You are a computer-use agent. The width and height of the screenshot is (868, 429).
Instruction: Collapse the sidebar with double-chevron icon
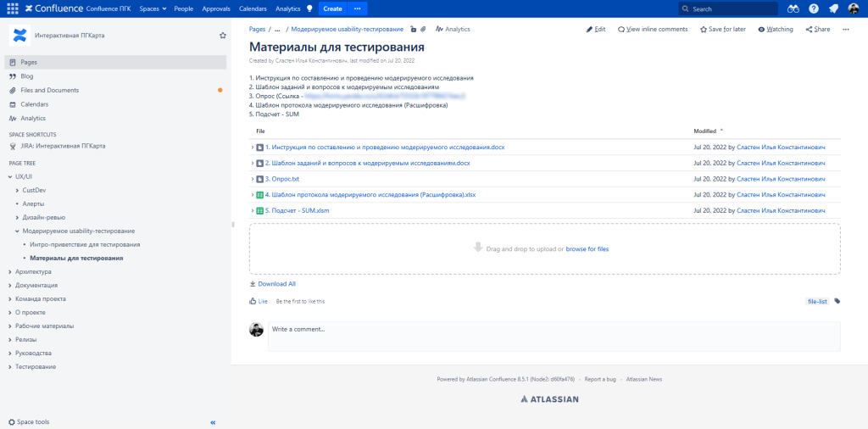click(x=213, y=422)
